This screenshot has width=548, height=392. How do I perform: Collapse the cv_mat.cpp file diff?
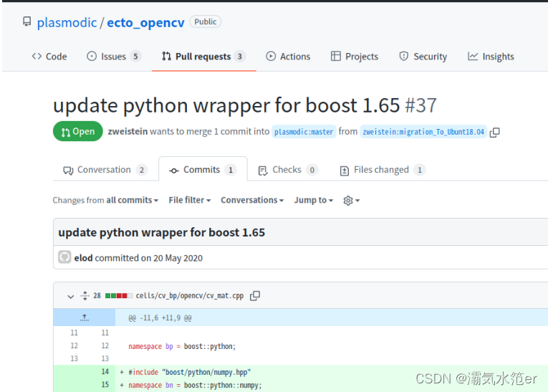coord(71,296)
